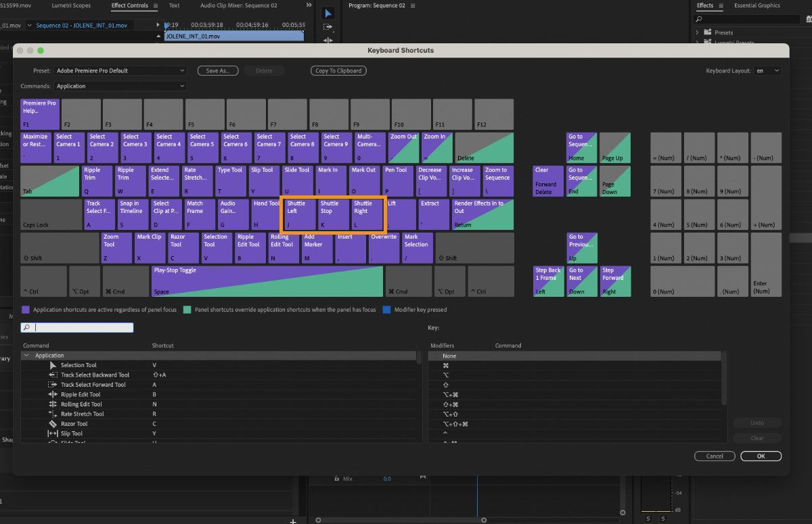Click the Mix level value in the audio mixer
Image resolution: width=812 pixels, height=524 pixels.
pyautogui.click(x=386, y=479)
